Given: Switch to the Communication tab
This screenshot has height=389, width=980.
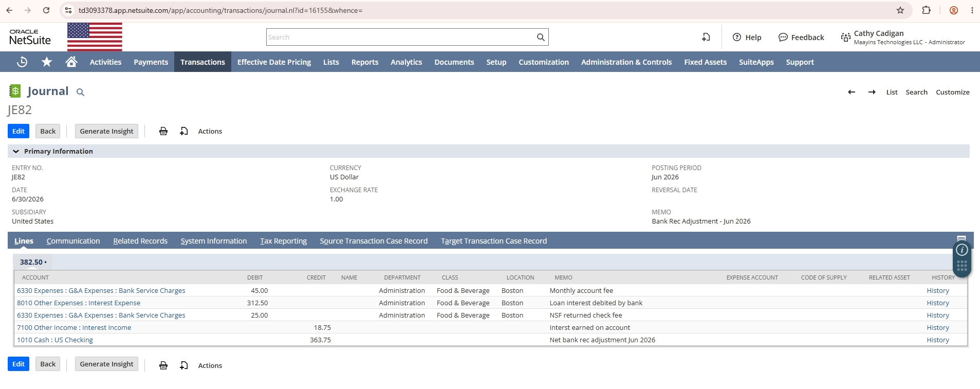Looking at the screenshot, I should (x=73, y=241).
